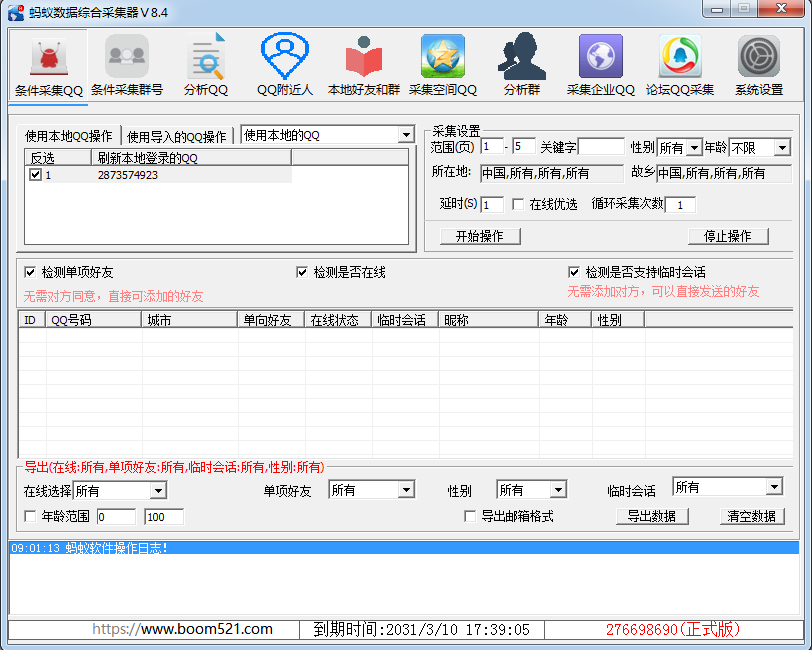Click the 故乡 hometown field
This screenshot has height=650, width=812.
click(724, 173)
